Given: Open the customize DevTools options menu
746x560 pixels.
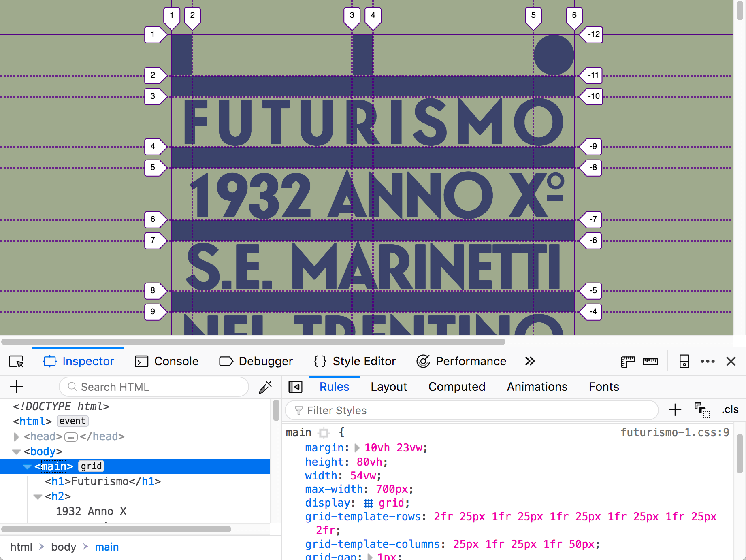Looking at the screenshot, I should [x=708, y=361].
